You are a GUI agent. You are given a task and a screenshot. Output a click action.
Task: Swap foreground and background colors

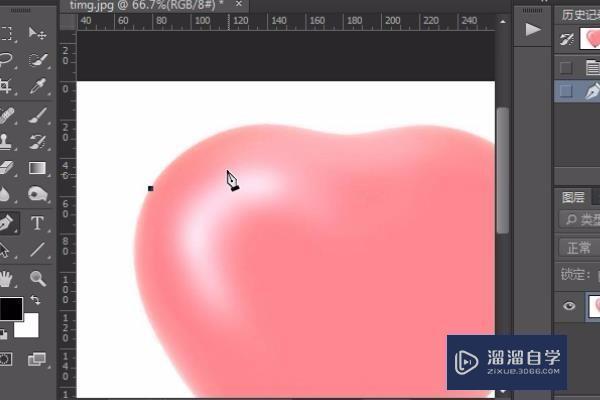coord(35,300)
